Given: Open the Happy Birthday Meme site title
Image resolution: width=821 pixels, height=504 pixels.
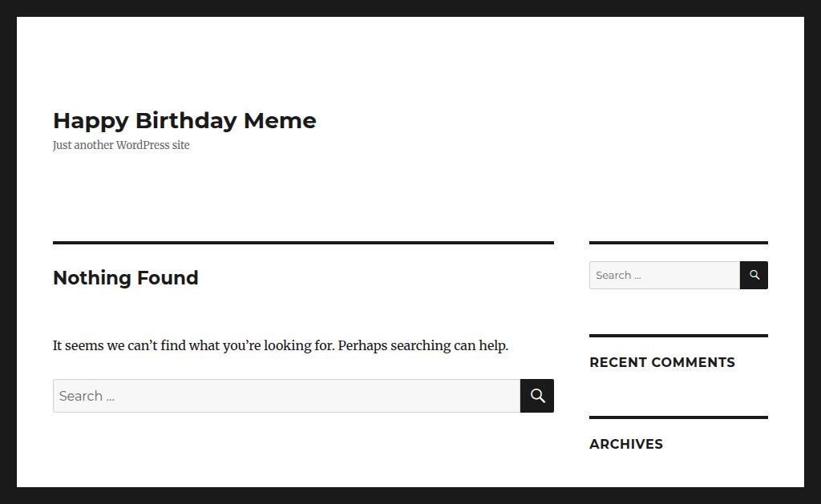Looking at the screenshot, I should click(x=184, y=120).
